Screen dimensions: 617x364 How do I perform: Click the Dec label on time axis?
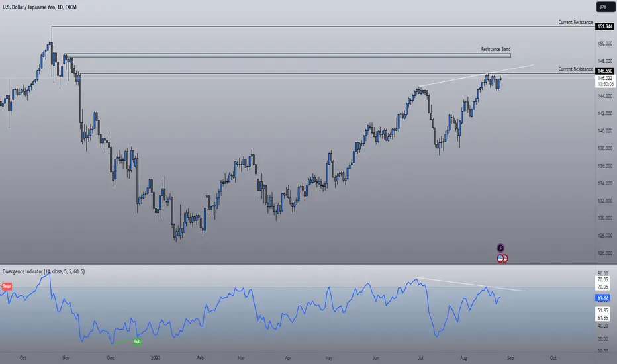[x=111, y=358]
